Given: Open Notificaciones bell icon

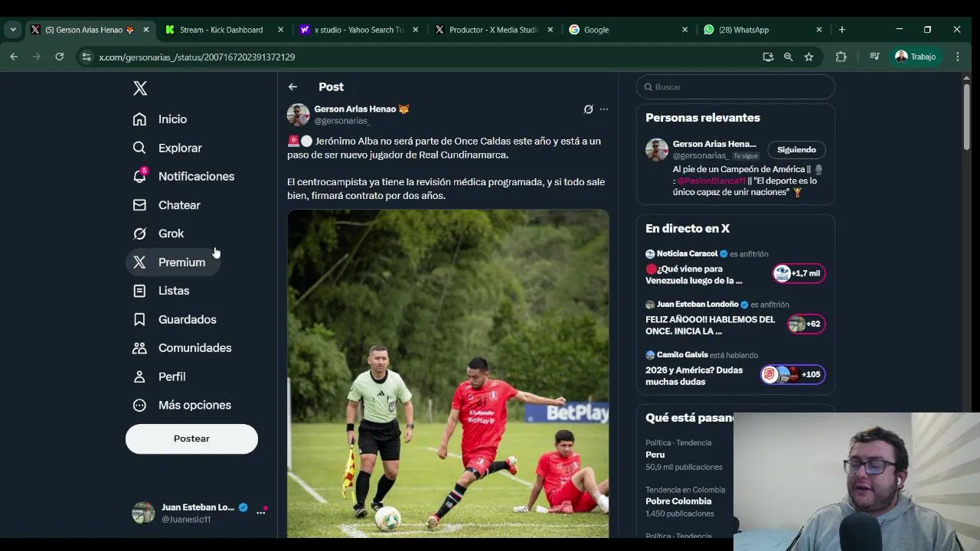Looking at the screenshot, I should pos(139,176).
